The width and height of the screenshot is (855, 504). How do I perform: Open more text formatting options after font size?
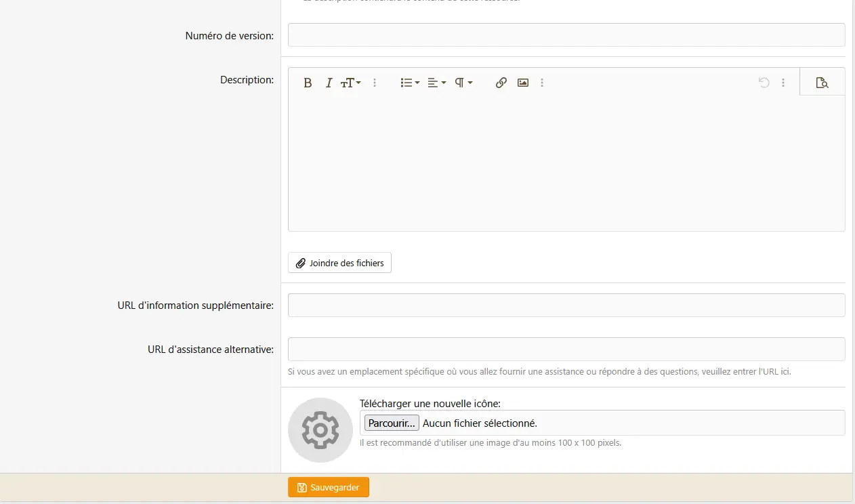375,83
